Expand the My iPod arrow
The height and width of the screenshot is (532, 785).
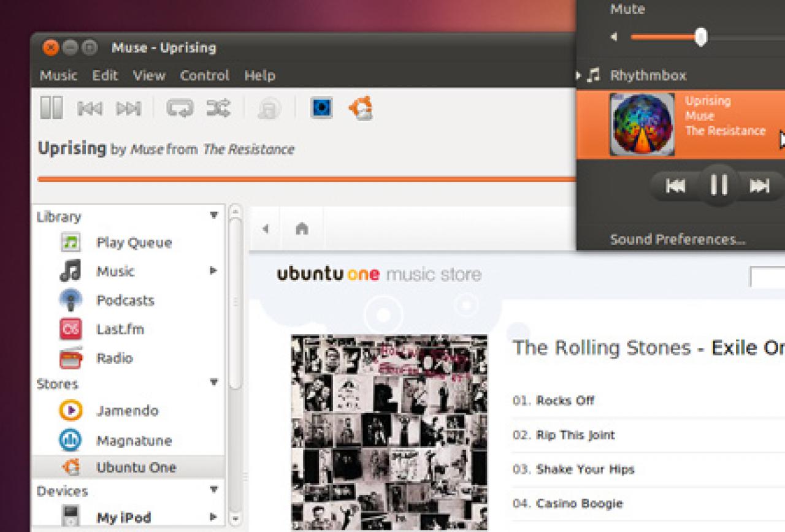[x=213, y=517]
